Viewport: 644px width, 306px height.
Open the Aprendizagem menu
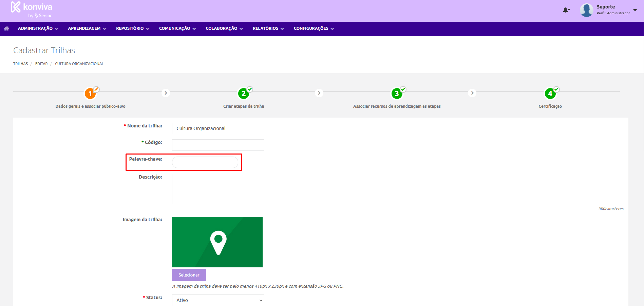[x=87, y=28]
